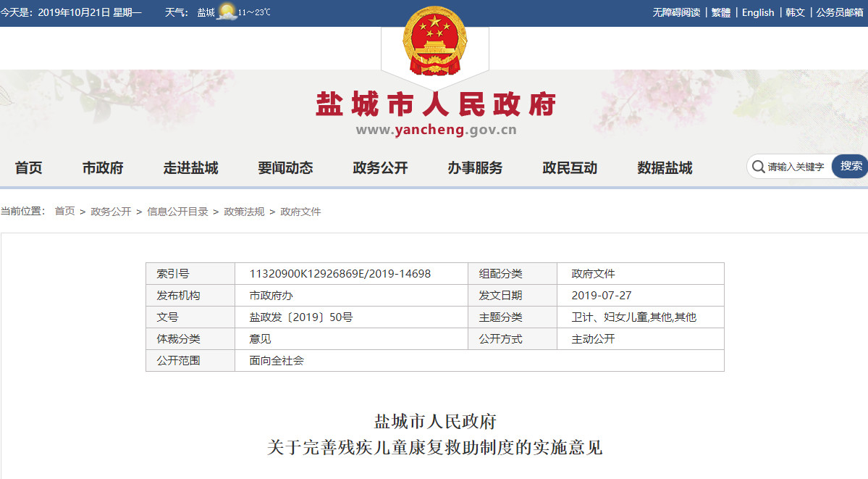The width and height of the screenshot is (868, 479).
Task: Click the magnifier icon in search box
Action: tap(758, 167)
